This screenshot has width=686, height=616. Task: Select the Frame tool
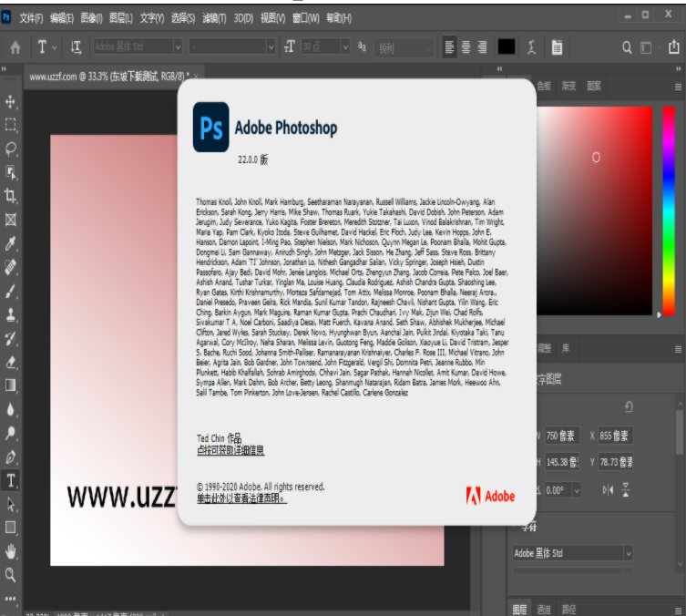(x=11, y=220)
